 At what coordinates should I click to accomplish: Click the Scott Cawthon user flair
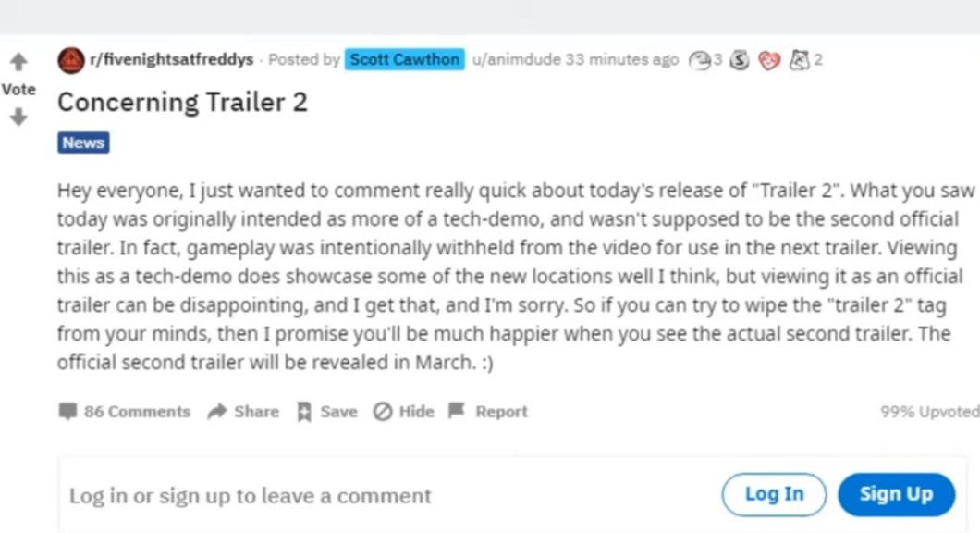point(405,60)
